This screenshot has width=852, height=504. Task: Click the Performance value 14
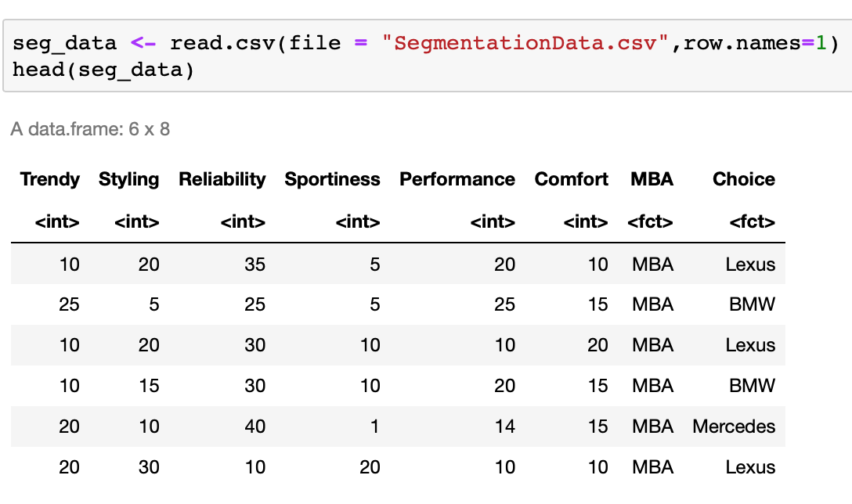pyautogui.click(x=504, y=427)
